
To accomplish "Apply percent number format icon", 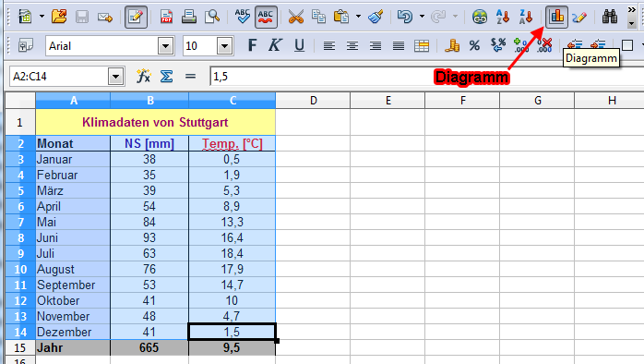I will (x=474, y=45).
